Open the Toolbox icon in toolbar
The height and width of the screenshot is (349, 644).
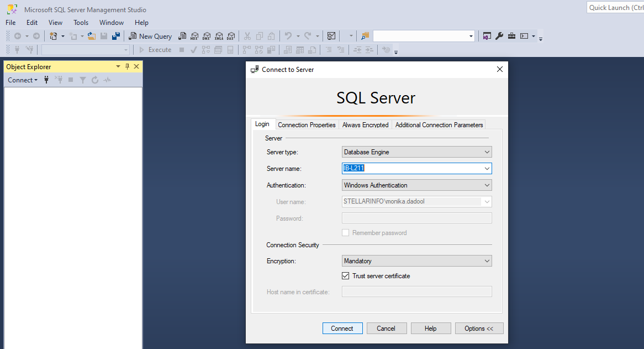(512, 36)
